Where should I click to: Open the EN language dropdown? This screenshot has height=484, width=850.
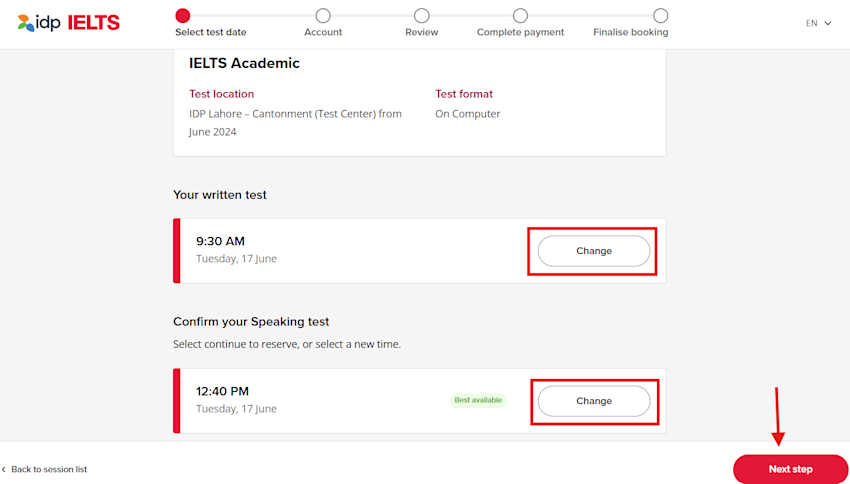click(818, 23)
